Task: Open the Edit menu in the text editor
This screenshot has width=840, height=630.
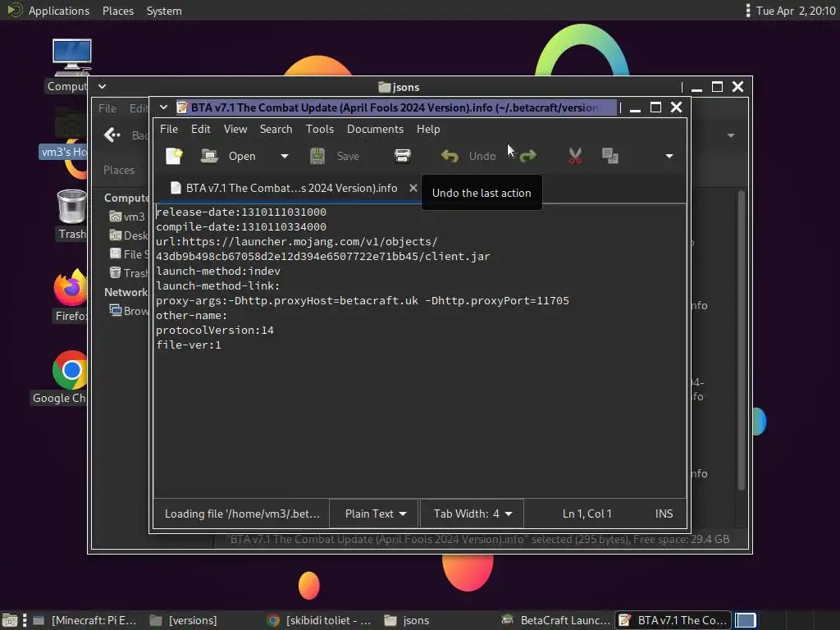Action: click(201, 129)
